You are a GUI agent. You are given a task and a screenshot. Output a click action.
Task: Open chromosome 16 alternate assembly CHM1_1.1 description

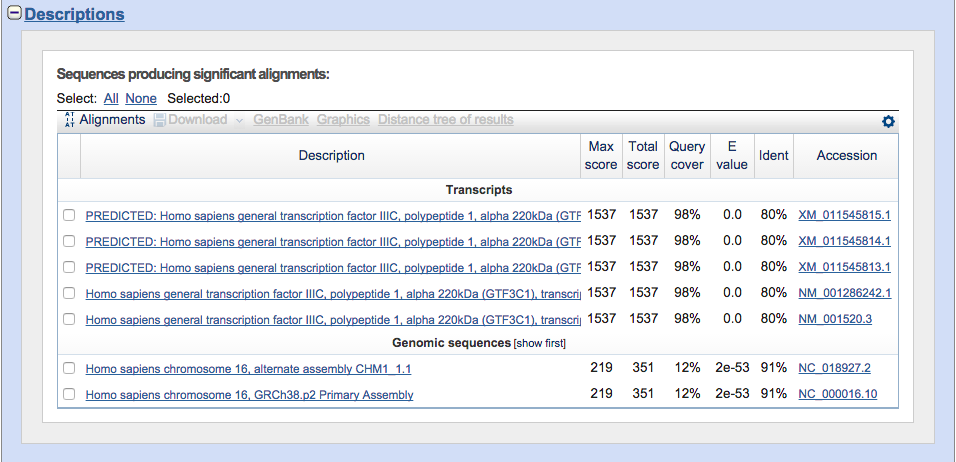click(248, 369)
